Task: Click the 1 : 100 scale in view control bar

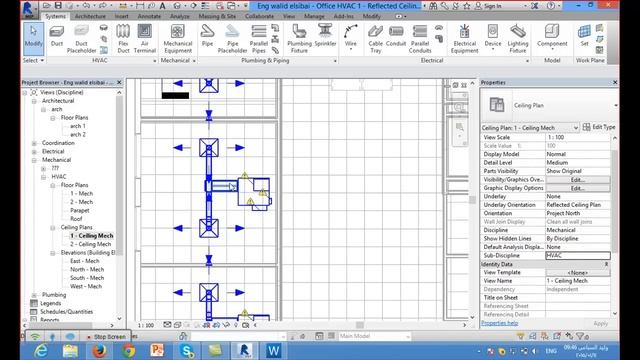Action: (146, 325)
